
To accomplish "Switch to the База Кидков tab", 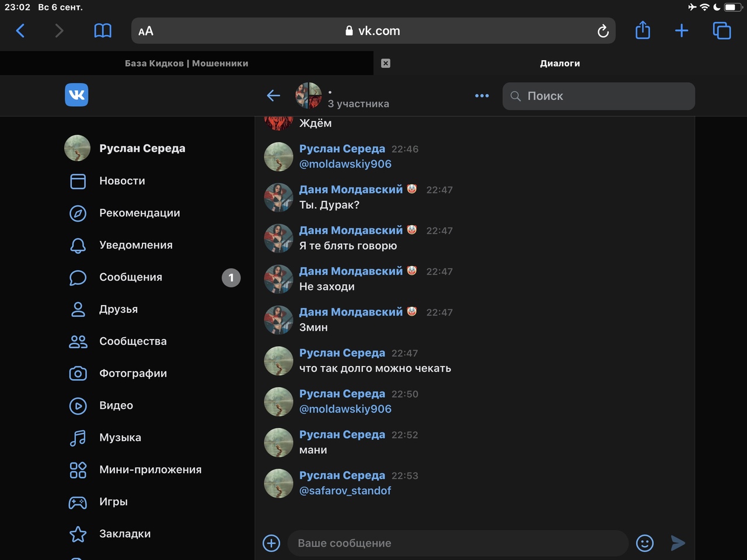I will [187, 63].
